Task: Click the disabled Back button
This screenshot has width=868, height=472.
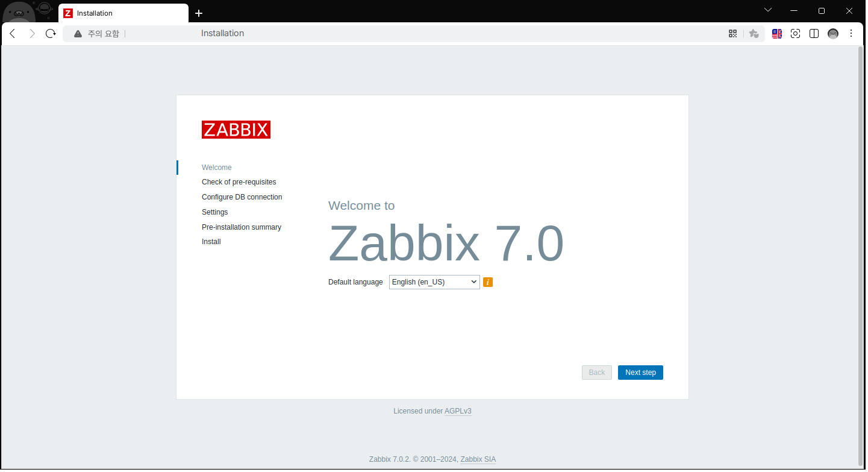Action: point(597,373)
